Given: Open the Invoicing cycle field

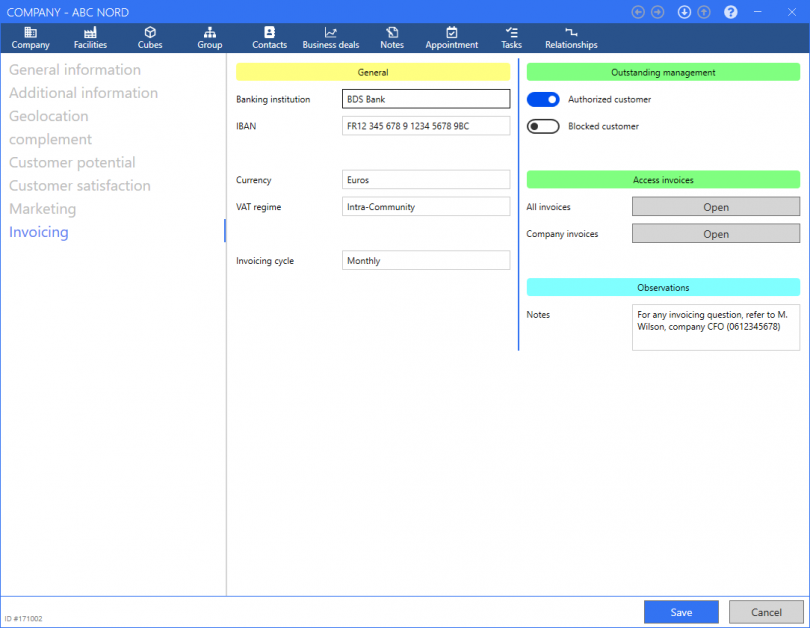Looking at the screenshot, I should coord(426,260).
